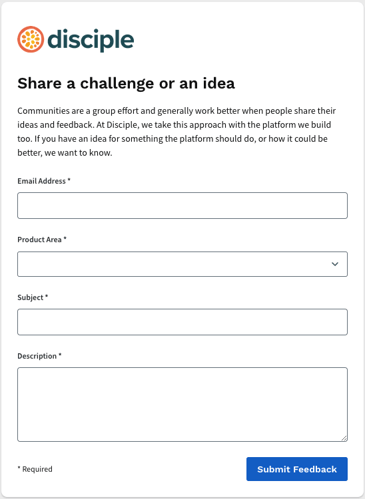
Task: Click the Email Address label
Action: (42, 181)
